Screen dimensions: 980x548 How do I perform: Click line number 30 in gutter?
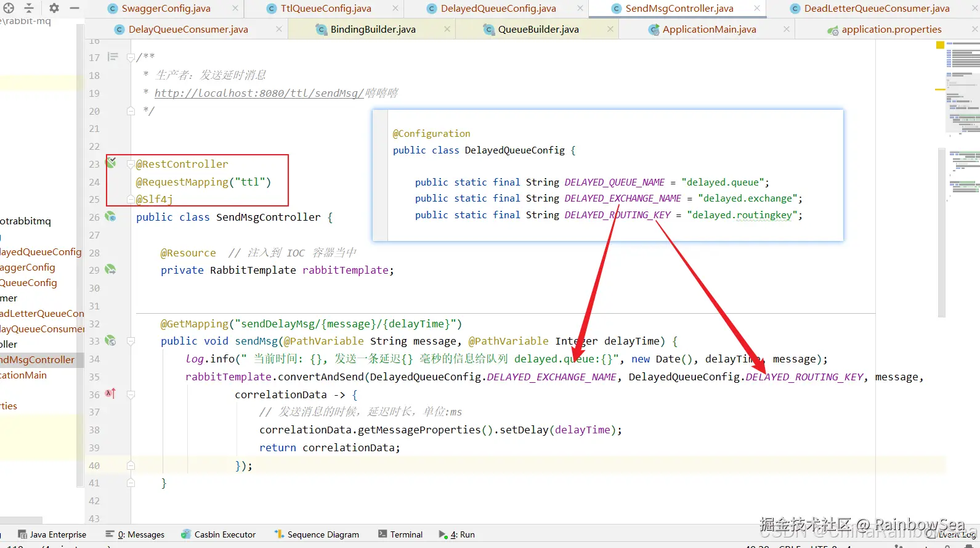(94, 288)
